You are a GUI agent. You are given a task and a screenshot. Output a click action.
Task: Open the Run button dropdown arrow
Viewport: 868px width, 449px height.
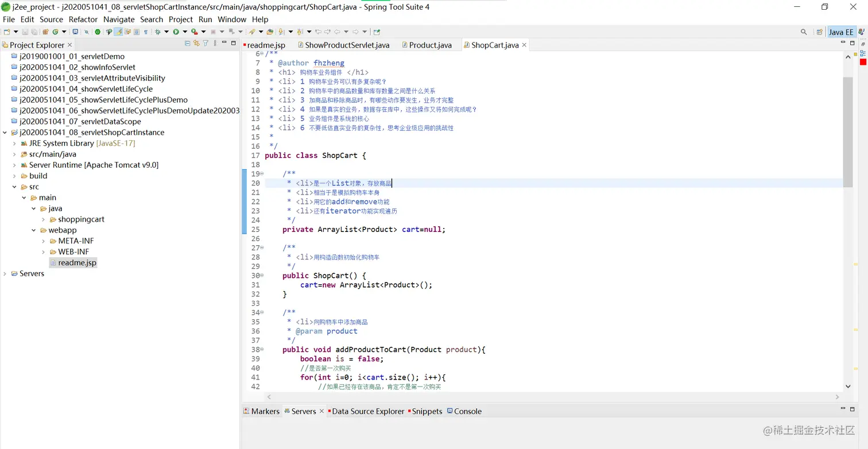click(185, 32)
